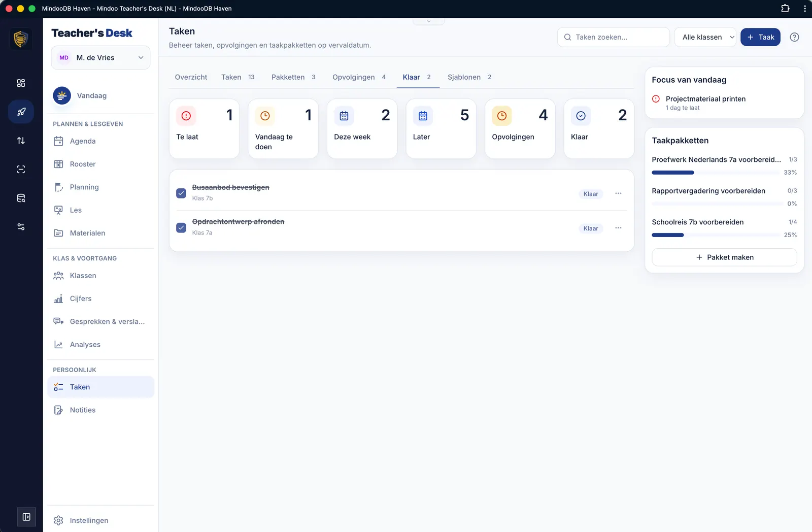Open more options for Opdrachtontwerp afronden
The image size is (812, 532).
[618, 228]
